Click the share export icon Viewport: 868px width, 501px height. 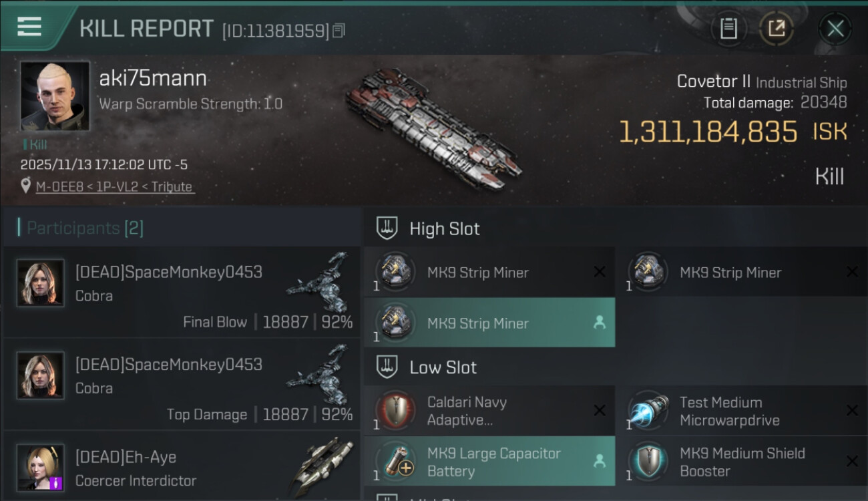click(776, 28)
